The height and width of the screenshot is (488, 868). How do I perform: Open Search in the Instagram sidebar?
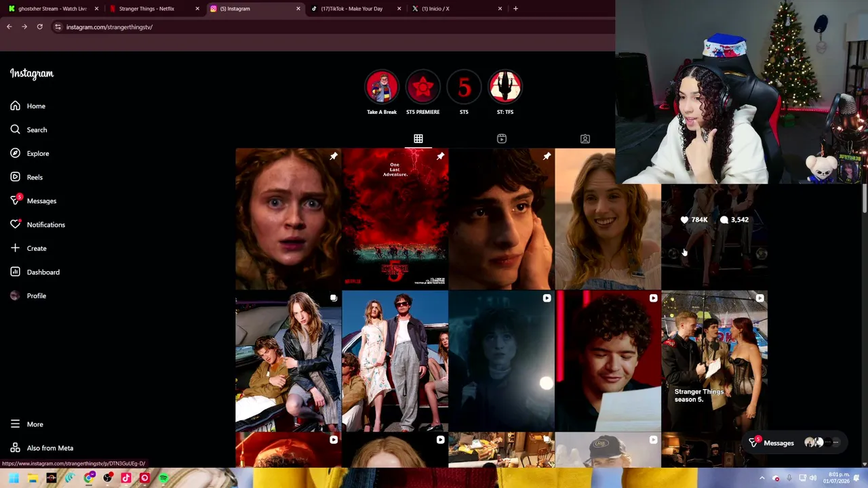coord(28,129)
